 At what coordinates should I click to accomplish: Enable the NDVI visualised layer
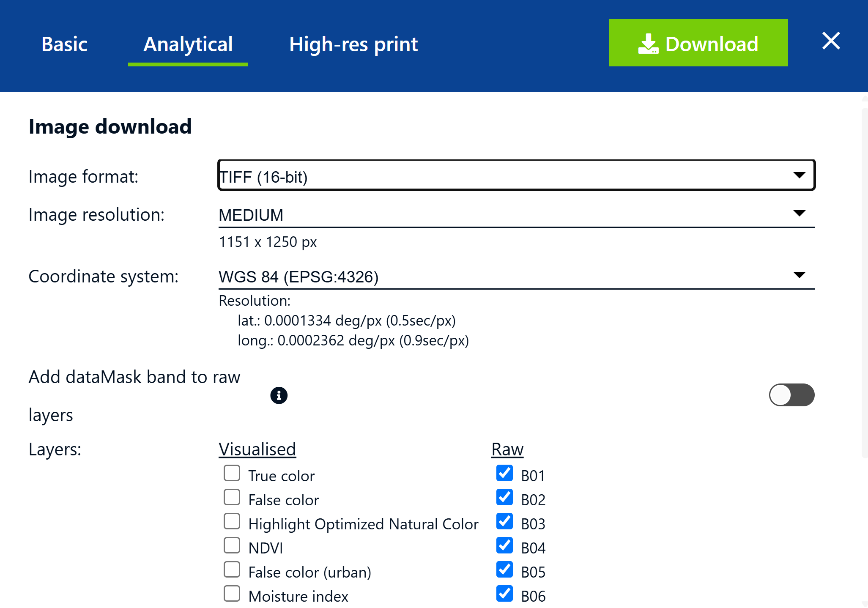(x=232, y=545)
